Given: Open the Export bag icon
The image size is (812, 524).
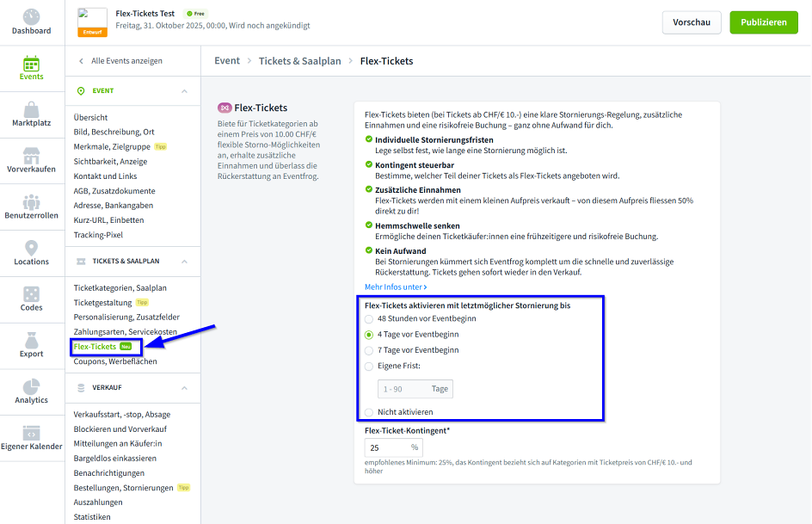Looking at the screenshot, I should (x=32, y=342).
